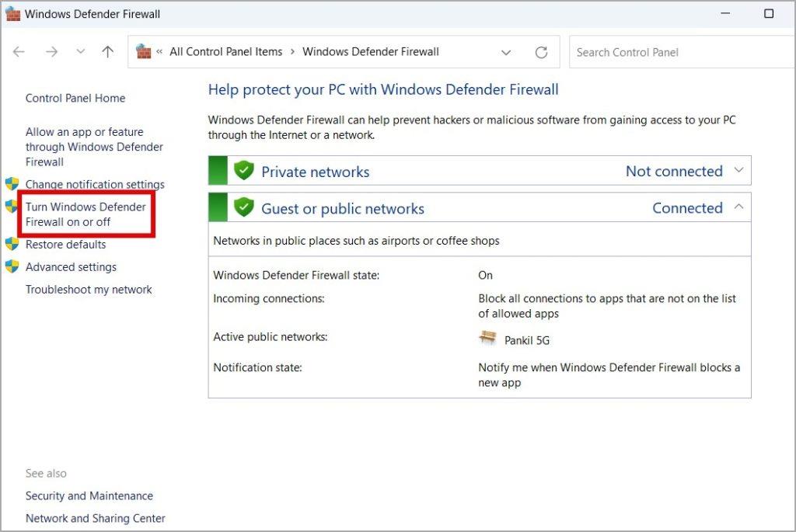Screen dimensions: 796x532
Task: Click the breadcrumb separator arrow after All Control Panel Items
Action: 292,52
